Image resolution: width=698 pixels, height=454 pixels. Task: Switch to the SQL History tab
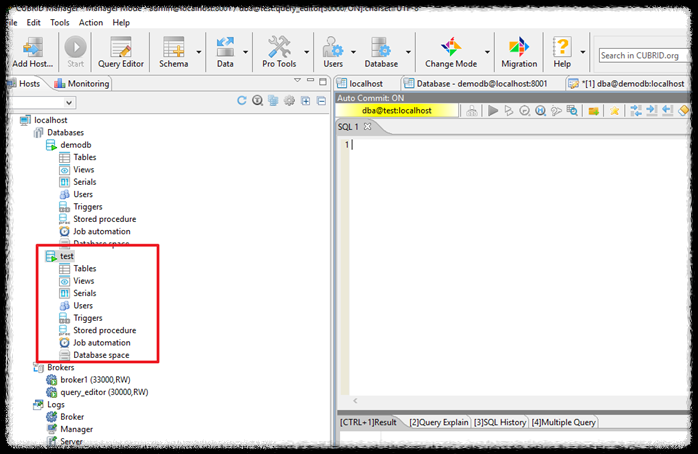click(499, 422)
